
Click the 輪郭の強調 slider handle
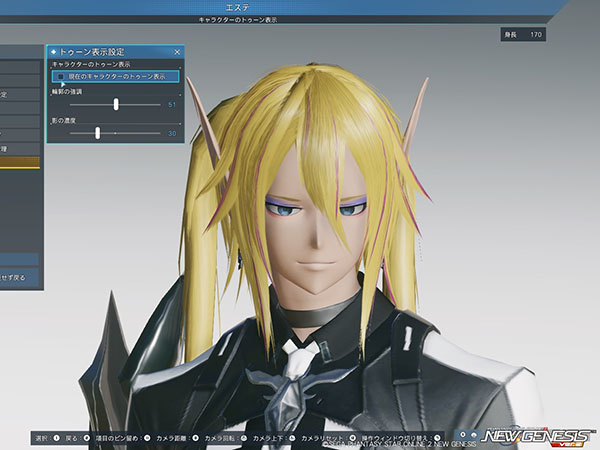(x=116, y=104)
